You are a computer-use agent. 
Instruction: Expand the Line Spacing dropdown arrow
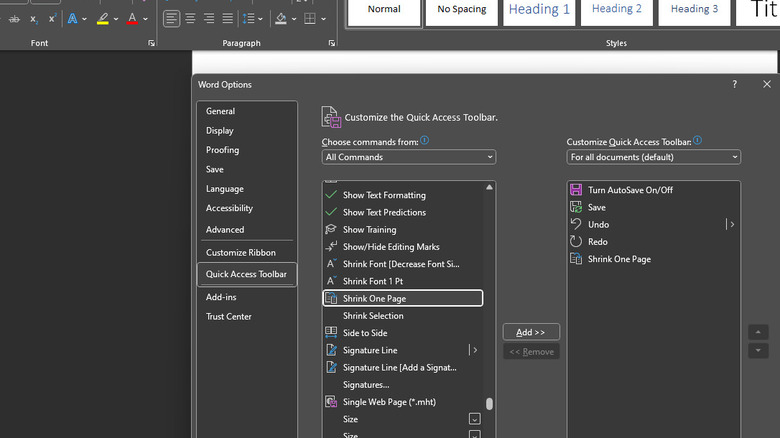[x=260, y=19]
